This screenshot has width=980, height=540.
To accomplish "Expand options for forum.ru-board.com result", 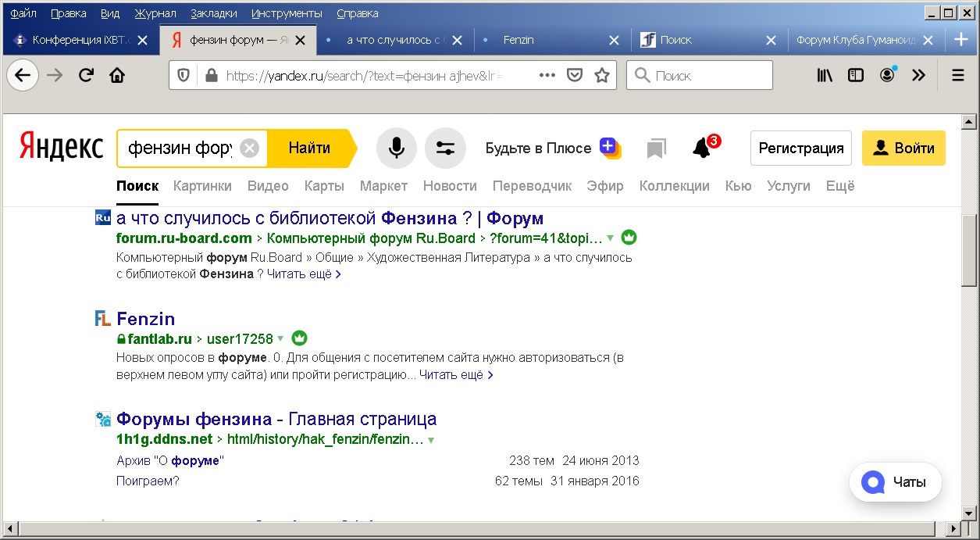I will point(611,238).
